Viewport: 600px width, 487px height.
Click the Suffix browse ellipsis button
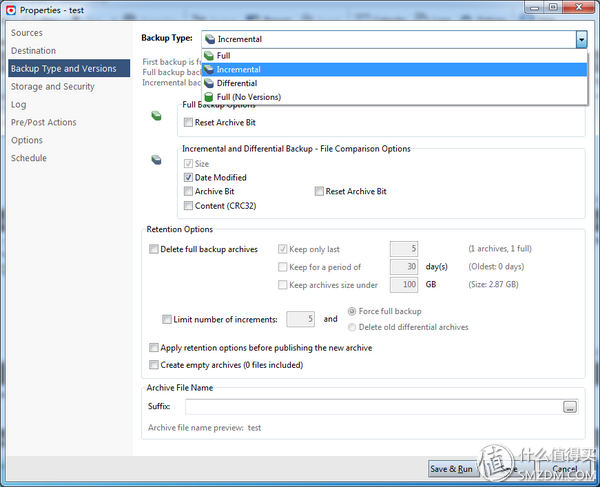coord(570,407)
